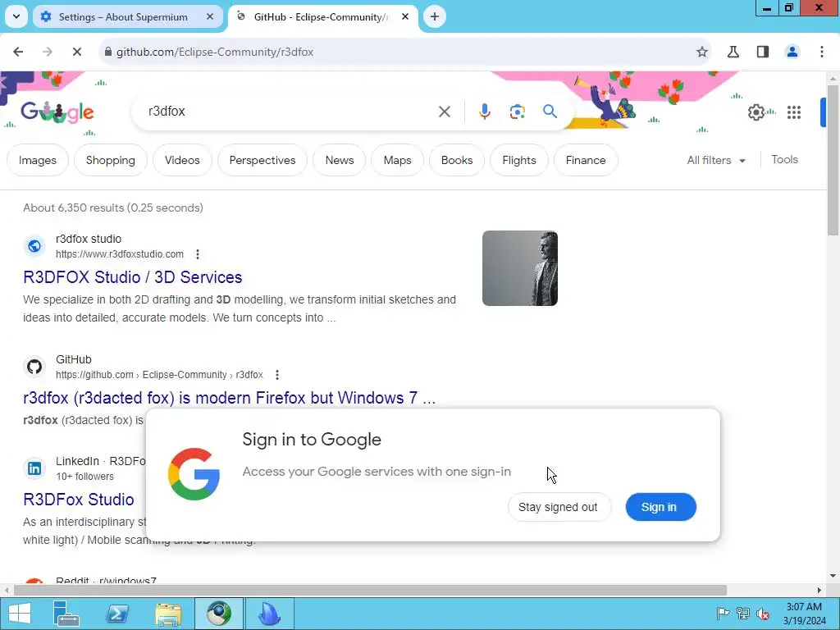The height and width of the screenshot is (630, 840).
Task: Submit search with magnifier icon
Action: point(550,112)
